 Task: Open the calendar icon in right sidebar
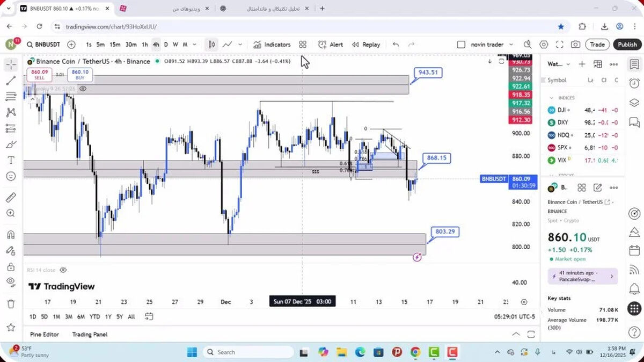coord(634,250)
